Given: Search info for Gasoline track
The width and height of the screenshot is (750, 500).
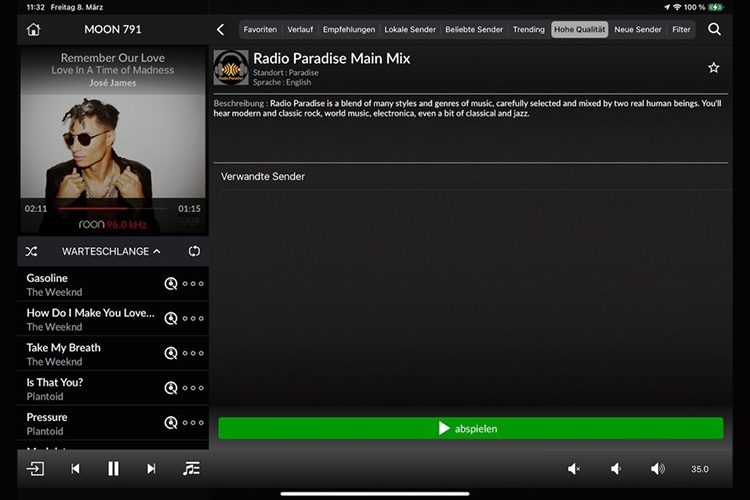Looking at the screenshot, I should click(x=171, y=284).
